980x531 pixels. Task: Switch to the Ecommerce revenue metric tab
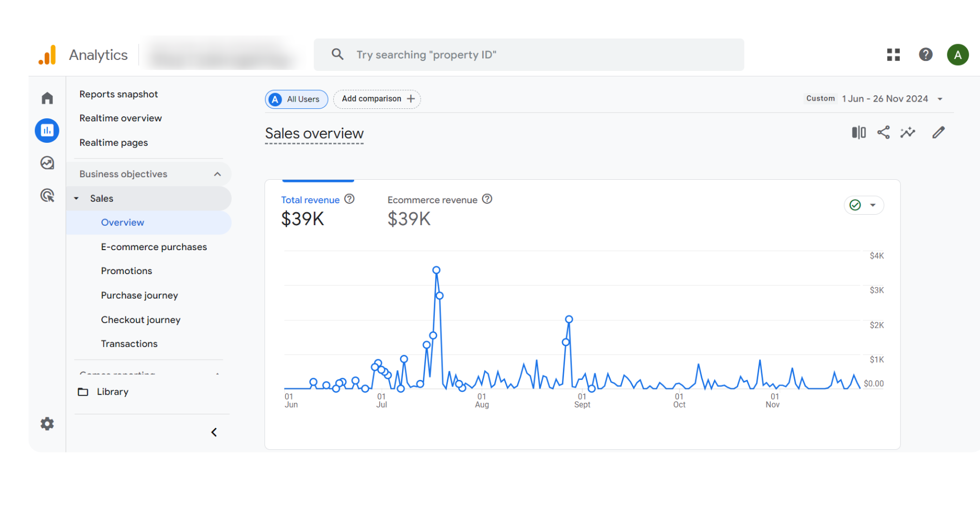[x=432, y=200]
